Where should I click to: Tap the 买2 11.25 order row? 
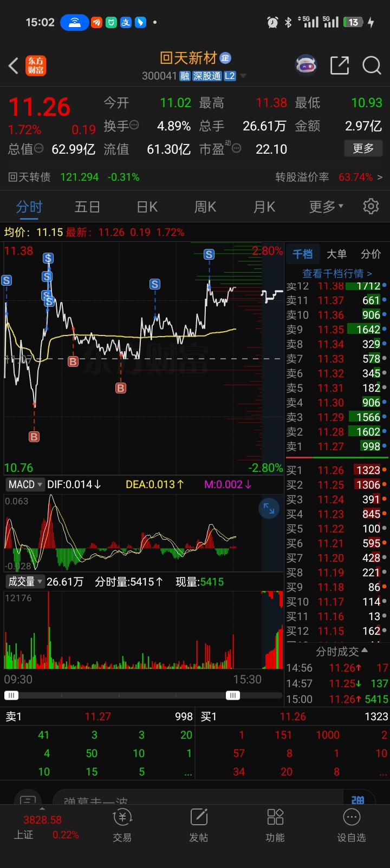(337, 485)
